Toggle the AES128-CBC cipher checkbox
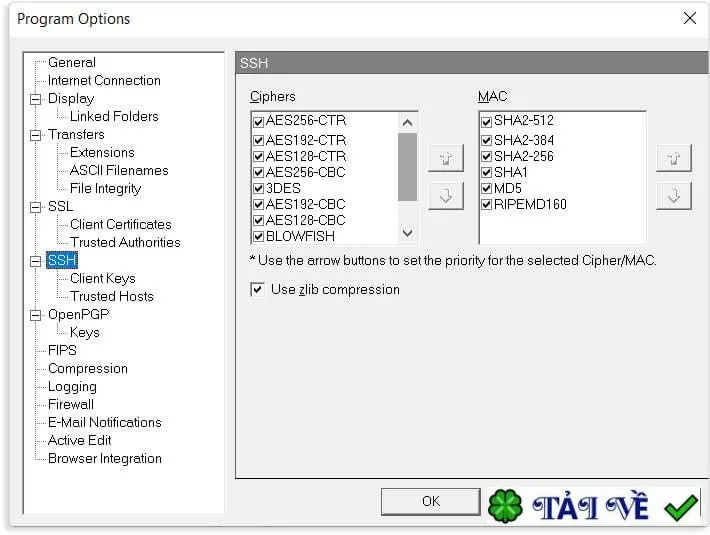 tap(259, 220)
